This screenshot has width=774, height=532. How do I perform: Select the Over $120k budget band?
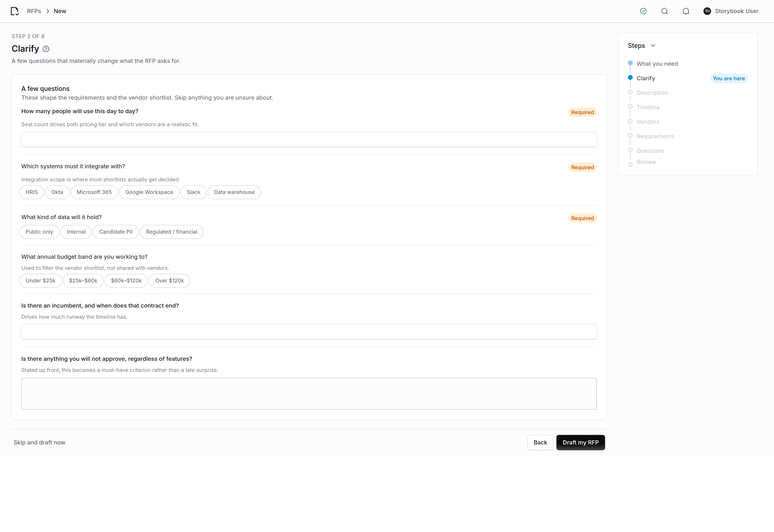(169, 281)
